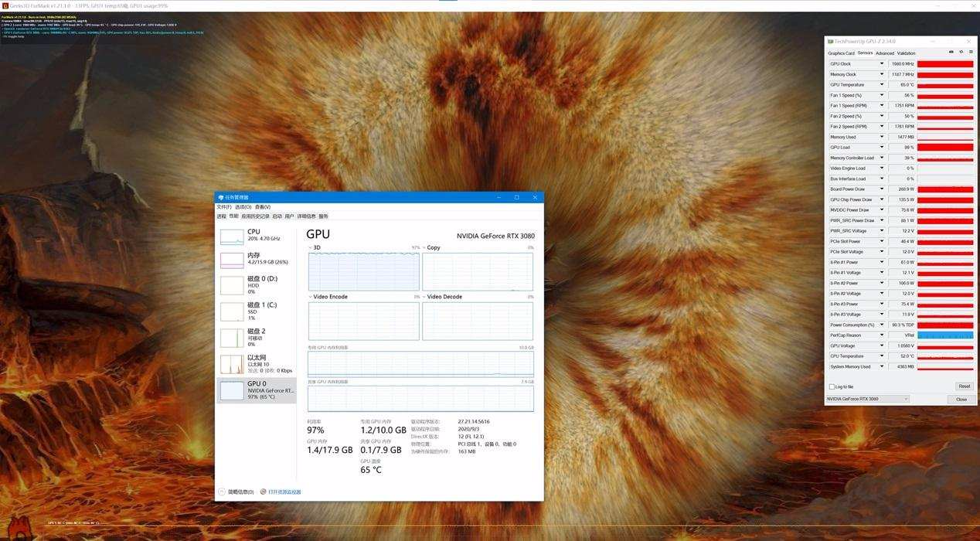Click 打开资源监视器 link
The height and width of the screenshot is (541, 980).
click(284, 492)
